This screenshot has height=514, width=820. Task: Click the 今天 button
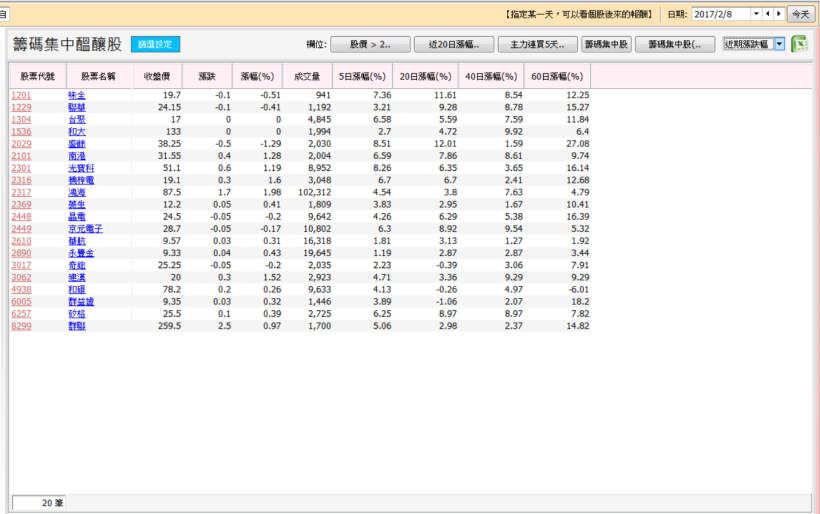(801, 14)
